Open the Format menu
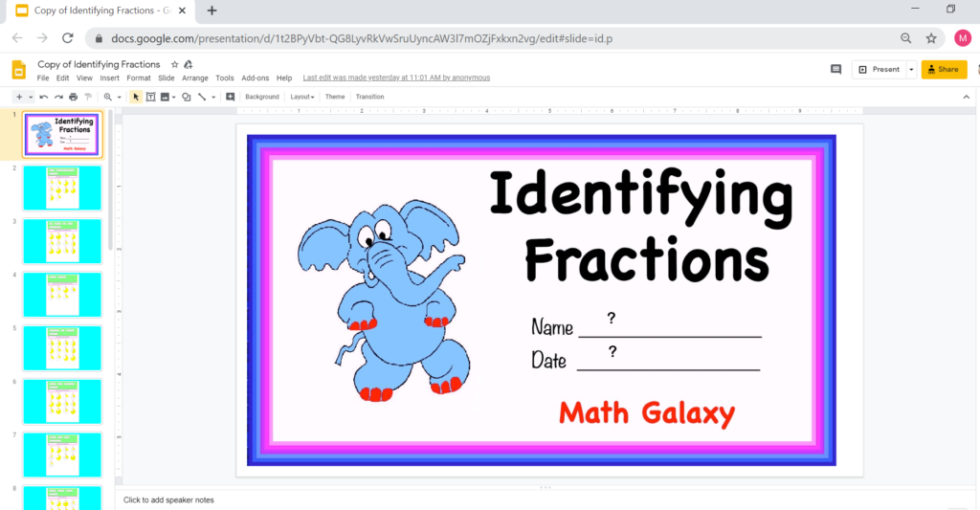The image size is (980, 510). 139,78
